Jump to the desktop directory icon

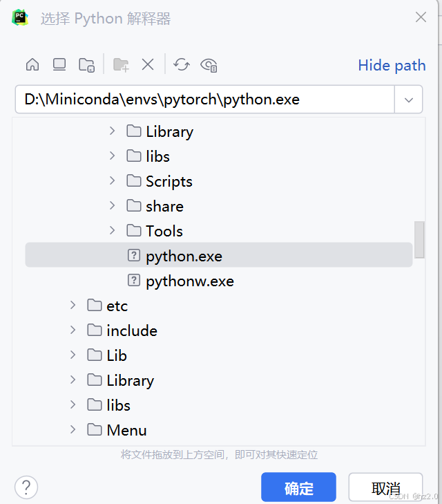(x=59, y=64)
